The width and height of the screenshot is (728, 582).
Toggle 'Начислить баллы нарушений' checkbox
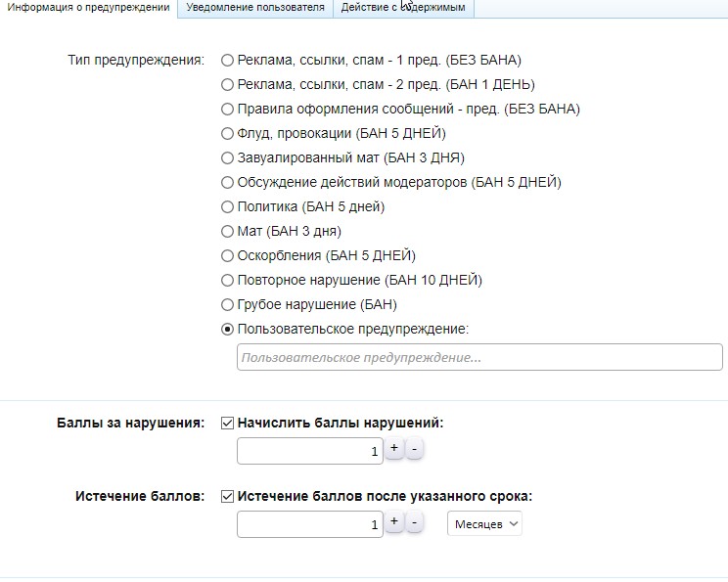(x=228, y=424)
